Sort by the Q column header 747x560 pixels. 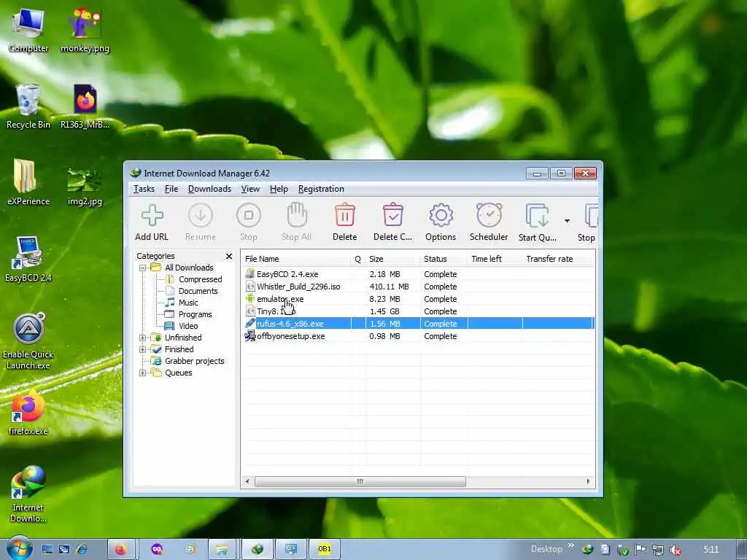(357, 259)
